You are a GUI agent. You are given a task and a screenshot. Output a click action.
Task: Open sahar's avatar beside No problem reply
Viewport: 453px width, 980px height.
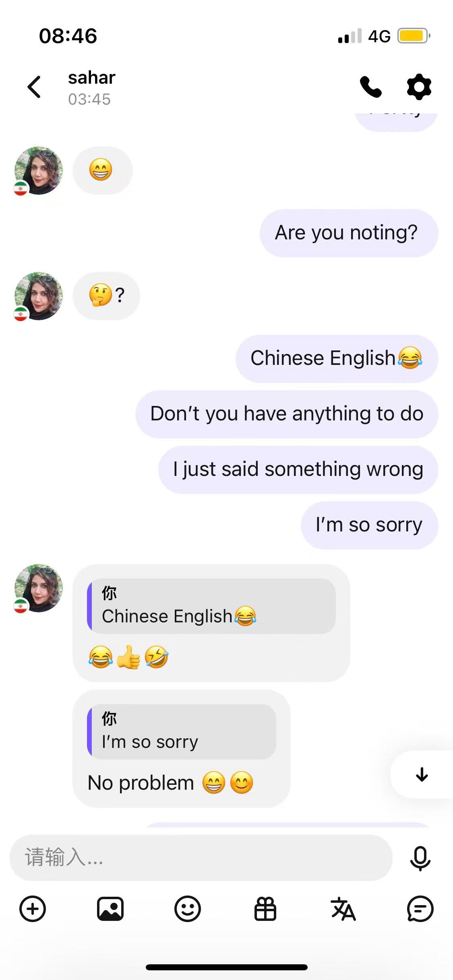tap(38, 588)
